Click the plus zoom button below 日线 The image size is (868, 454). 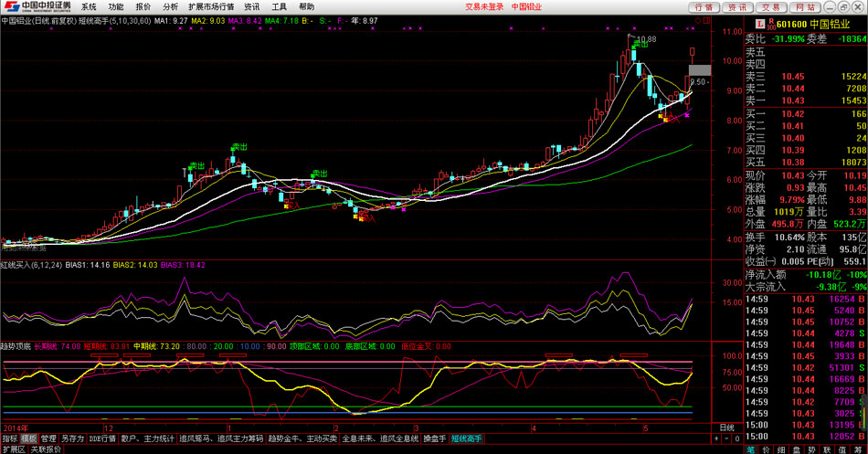tap(717, 438)
